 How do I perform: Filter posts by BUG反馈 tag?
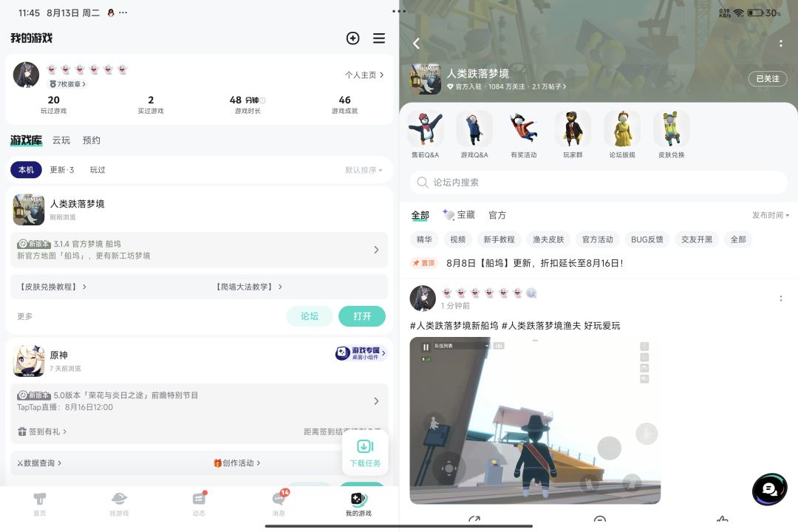(647, 239)
